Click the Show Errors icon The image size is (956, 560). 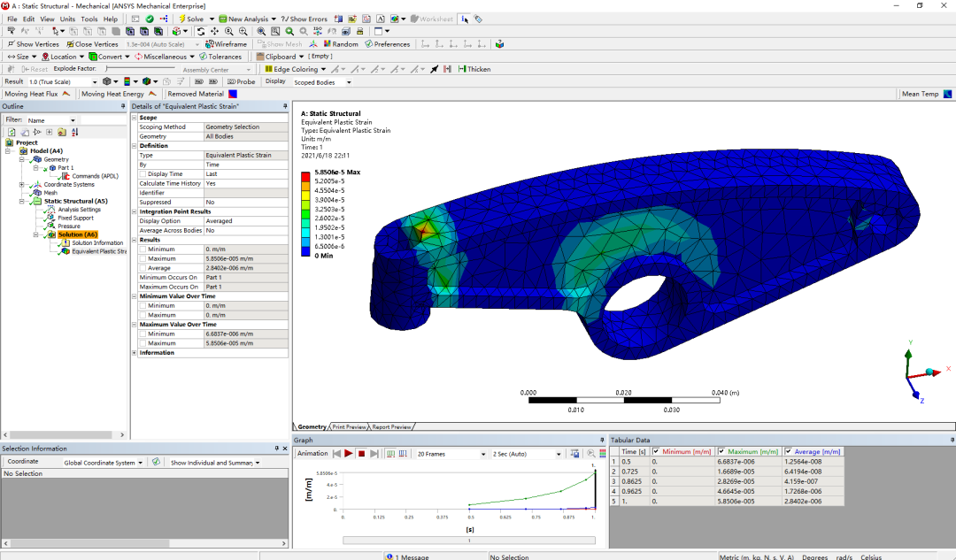click(305, 19)
